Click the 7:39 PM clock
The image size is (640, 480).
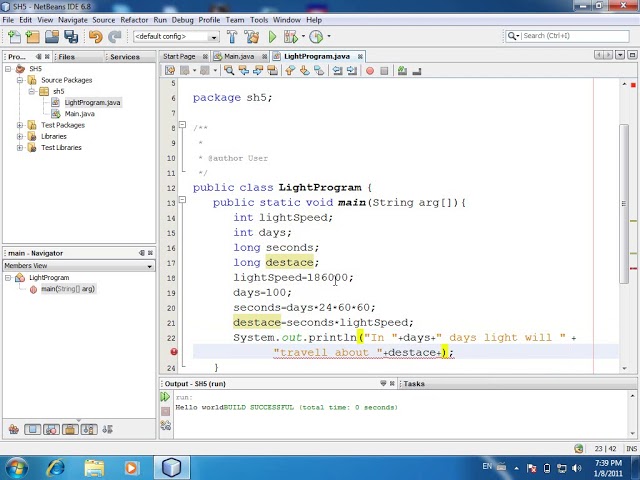point(608,463)
